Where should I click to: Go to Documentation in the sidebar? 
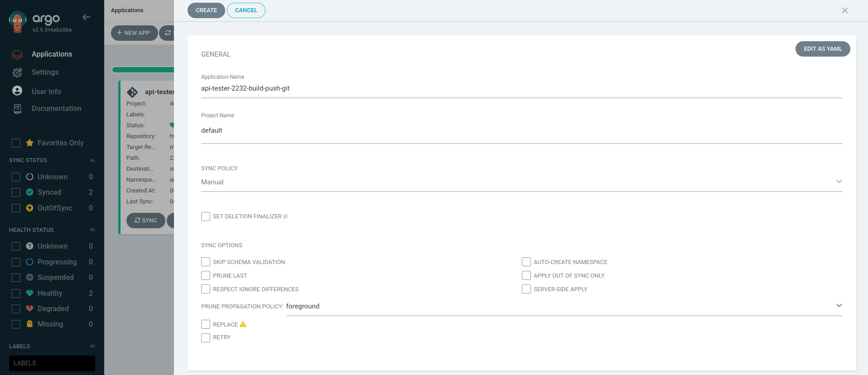click(56, 109)
